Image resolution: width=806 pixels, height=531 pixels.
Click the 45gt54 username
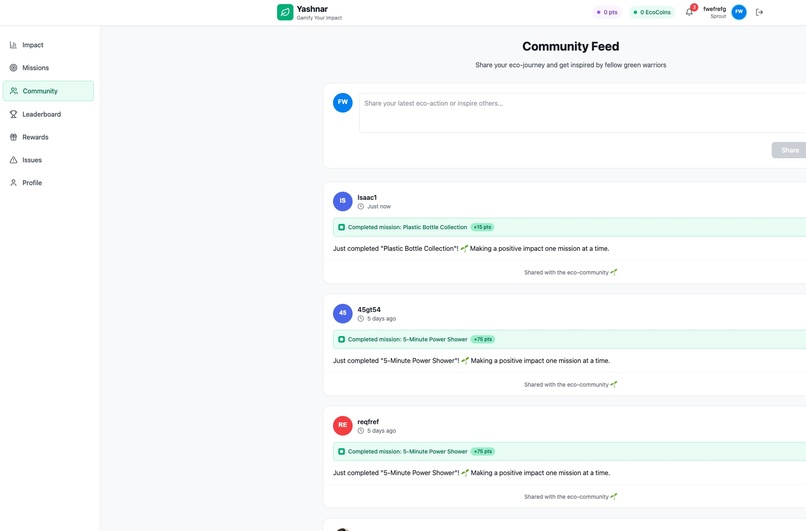coord(369,309)
